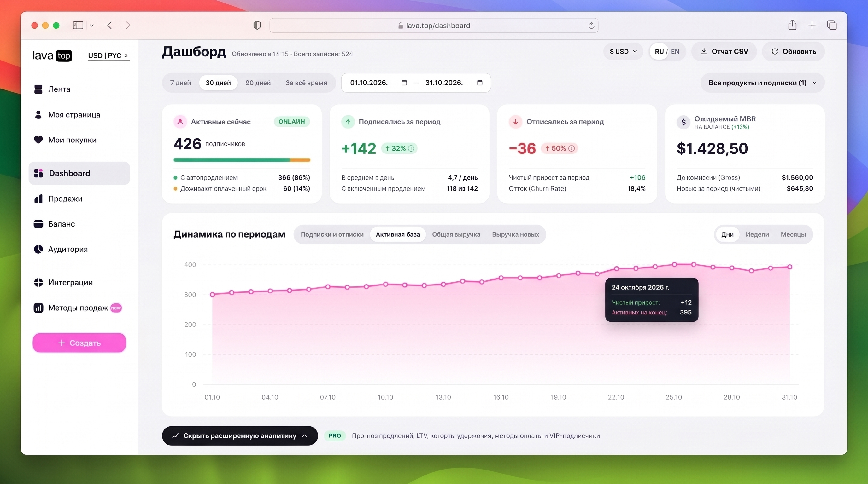Collapse Скрыть расширенную аналитику section

(240, 436)
